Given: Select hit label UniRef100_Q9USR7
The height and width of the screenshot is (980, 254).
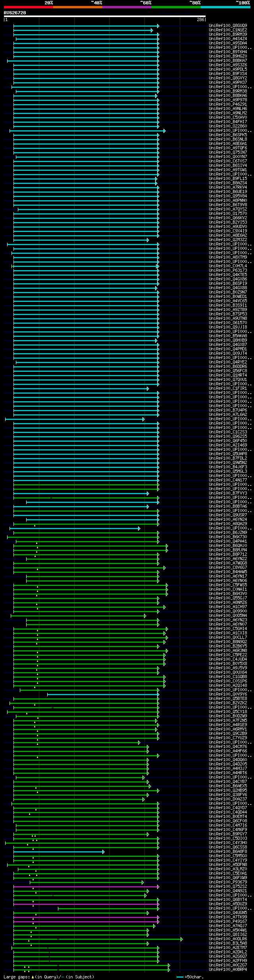Looking at the screenshot, I should coord(228,515).
